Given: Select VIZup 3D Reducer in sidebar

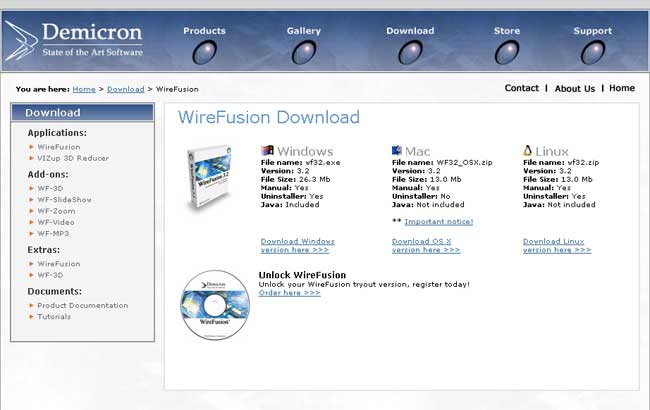Looking at the screenshot, I should [x=74, y=158].
